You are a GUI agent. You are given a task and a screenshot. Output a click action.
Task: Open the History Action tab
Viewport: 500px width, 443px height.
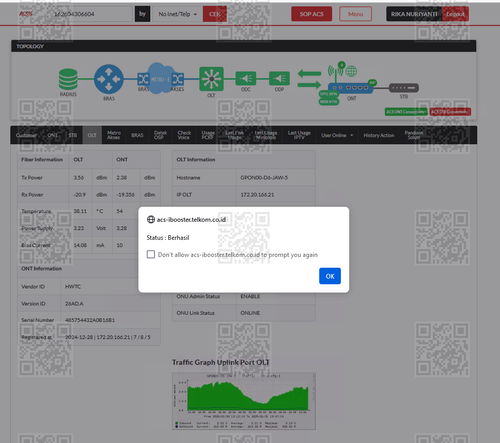(x=379, y=135)
